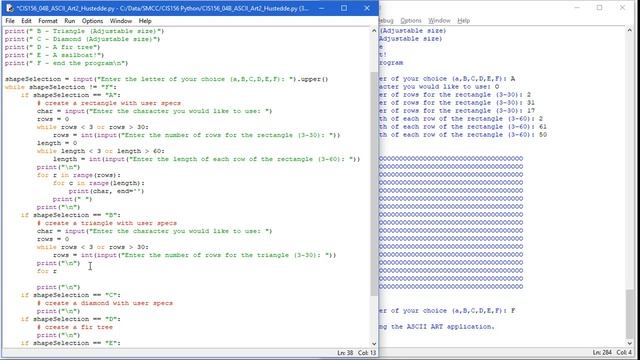Click the '# create a diamond with user specs' comment

104,303
